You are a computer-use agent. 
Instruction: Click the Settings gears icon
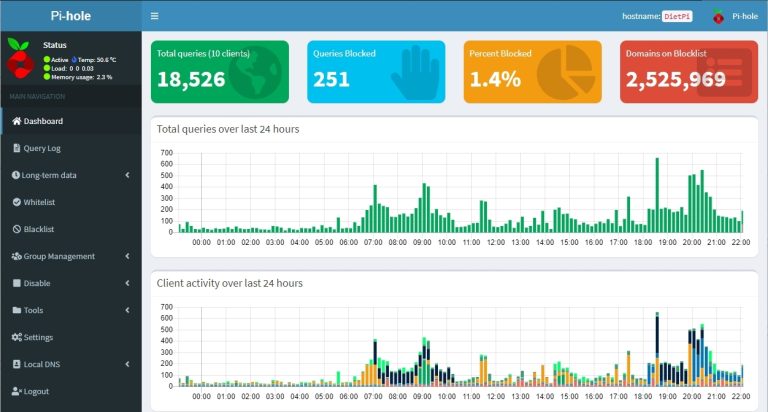pos(16,337)
